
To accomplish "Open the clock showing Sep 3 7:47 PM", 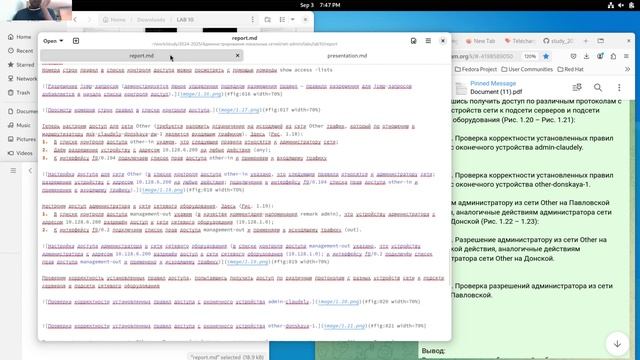I will (x=320, y=5).
